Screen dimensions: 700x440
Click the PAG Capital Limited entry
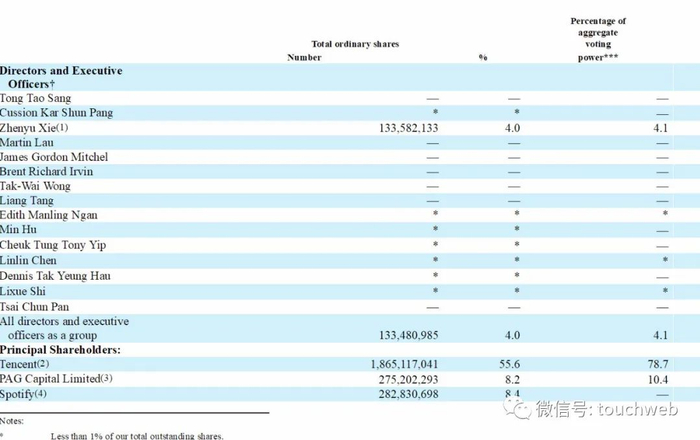[x=50, y=379]
